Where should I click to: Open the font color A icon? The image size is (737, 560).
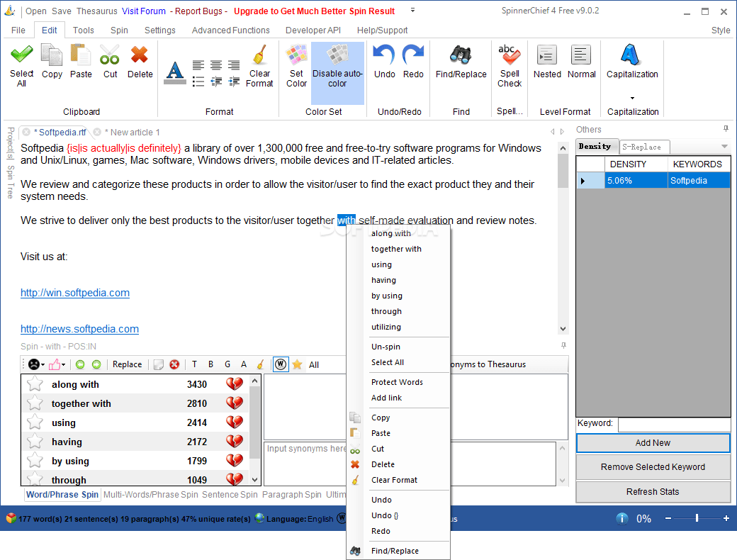coord(175,73)
